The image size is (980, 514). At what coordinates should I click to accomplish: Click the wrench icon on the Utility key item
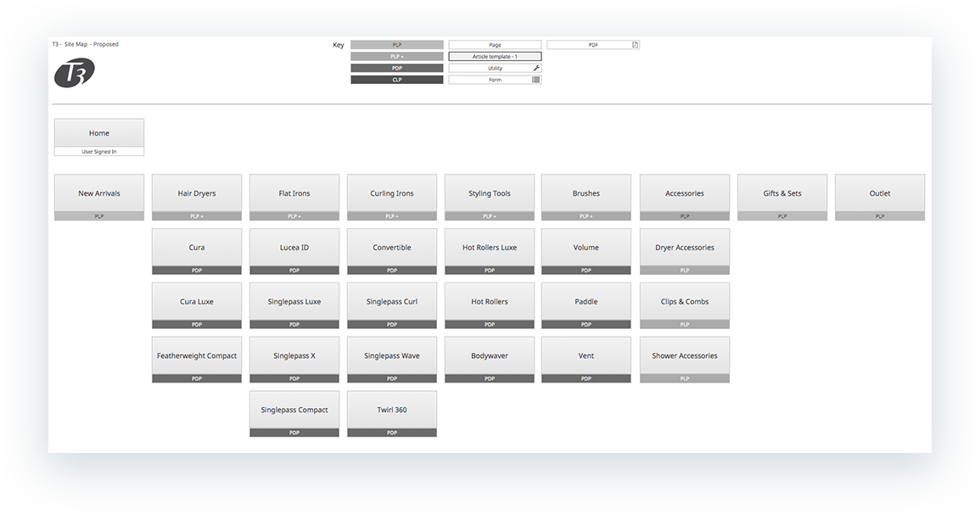coord(535,68)
